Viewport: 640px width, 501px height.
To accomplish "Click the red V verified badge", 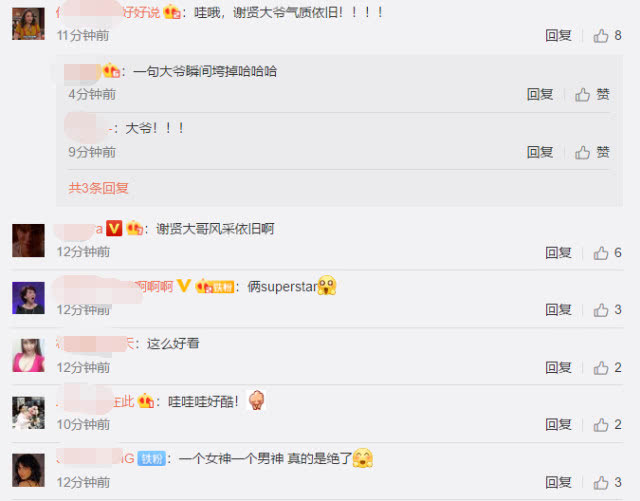I will point(114,228).
